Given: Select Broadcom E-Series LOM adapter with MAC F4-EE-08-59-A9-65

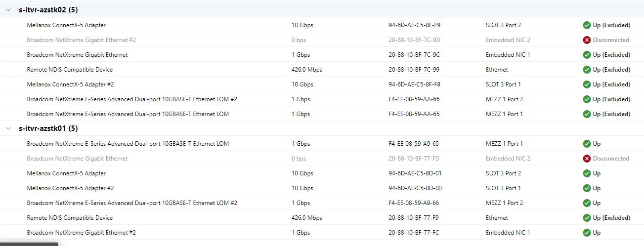Looking at the screenshot, I should 128,144.
